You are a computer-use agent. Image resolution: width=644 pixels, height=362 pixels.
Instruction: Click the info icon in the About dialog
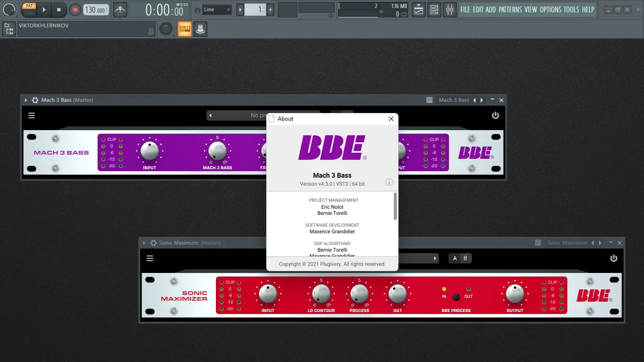(389, 182)
